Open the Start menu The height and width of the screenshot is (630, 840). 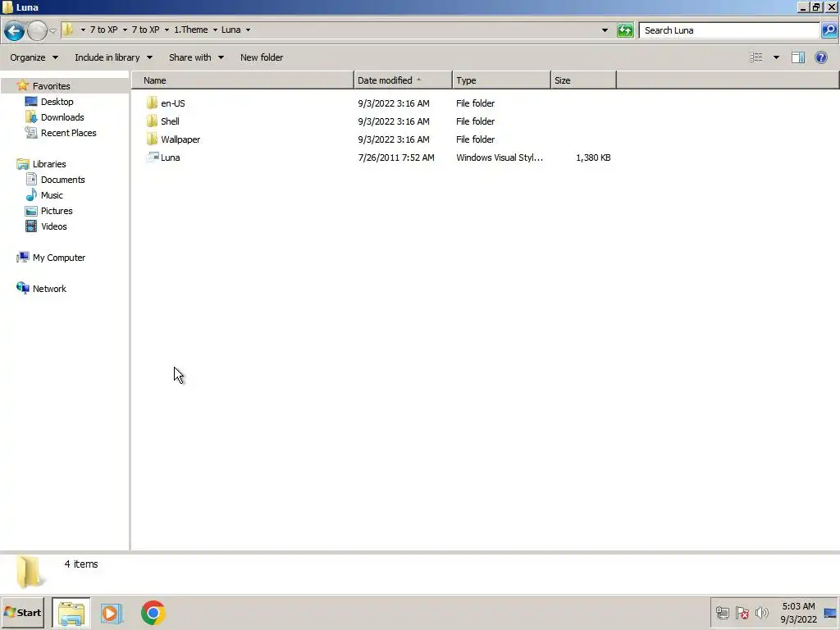coord(22,612)
